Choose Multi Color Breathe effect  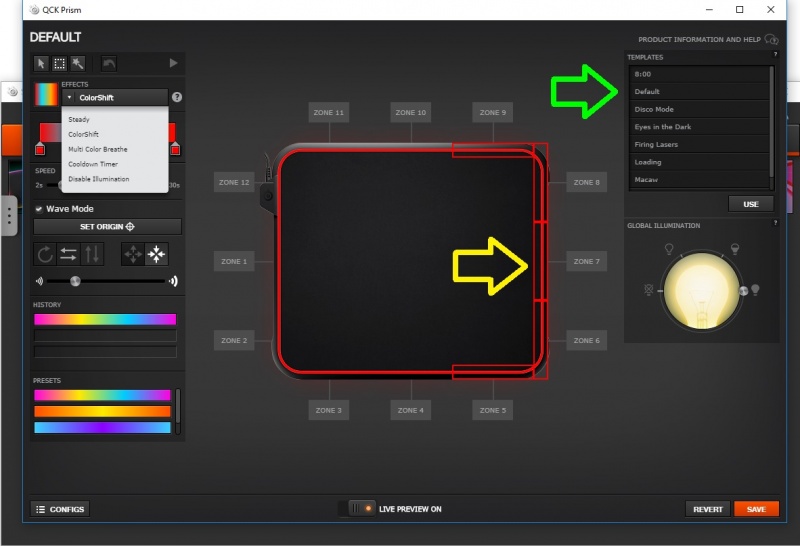coord(98,149)
